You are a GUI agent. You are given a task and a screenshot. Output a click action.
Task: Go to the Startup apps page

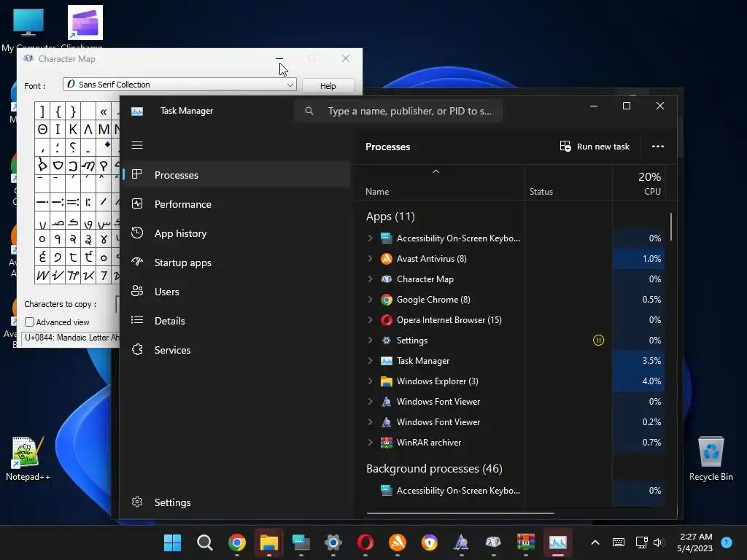(x=237, y=262)
